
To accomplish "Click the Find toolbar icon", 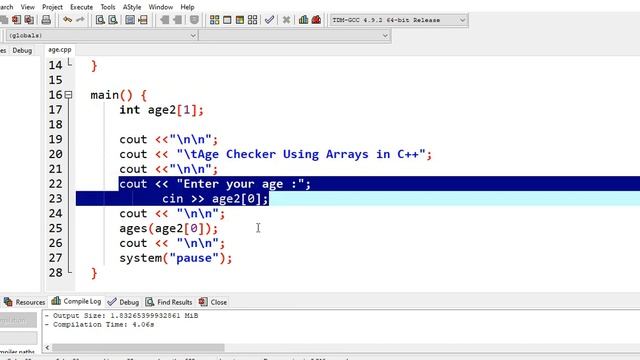I will tap(100, 20).
